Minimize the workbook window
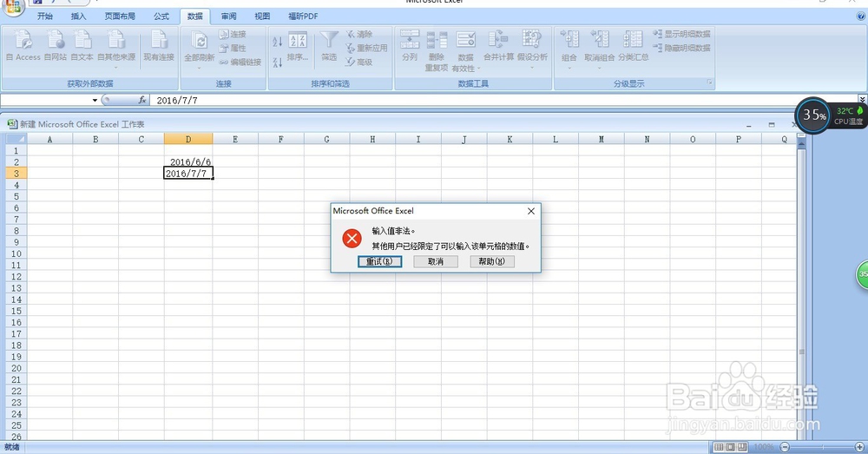868x454 pixels. pos(749,125)
